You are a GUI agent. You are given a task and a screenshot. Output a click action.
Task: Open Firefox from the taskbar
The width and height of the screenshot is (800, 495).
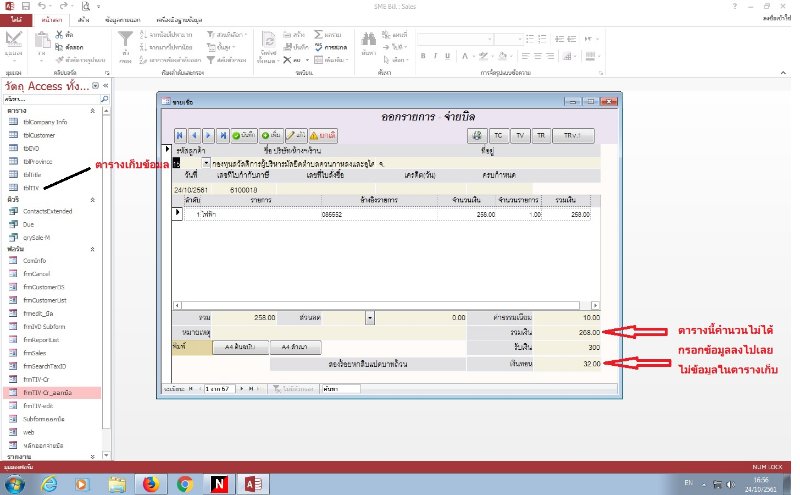pyautogui.click(x=150, y=484)
